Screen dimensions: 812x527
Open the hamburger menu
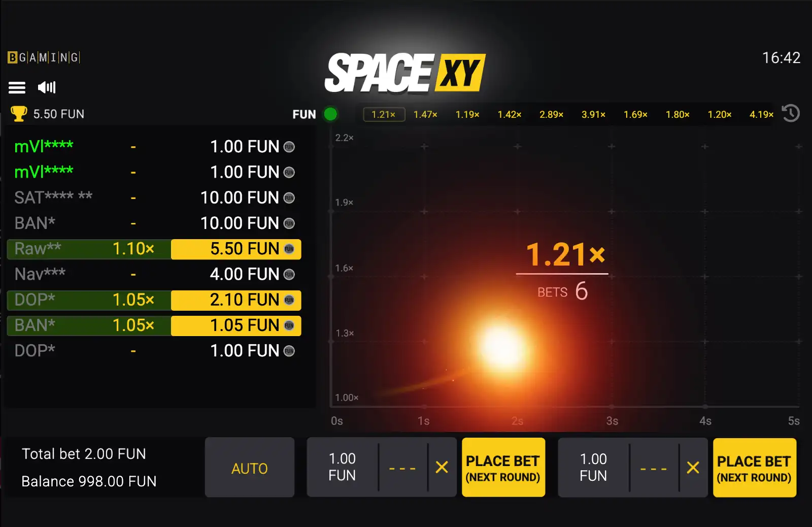coord(17,88)
